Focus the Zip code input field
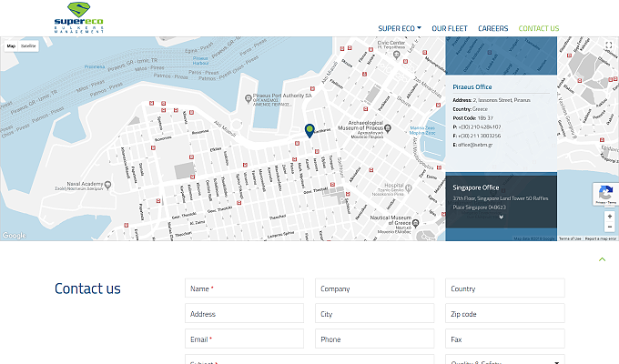 point(505,313)
